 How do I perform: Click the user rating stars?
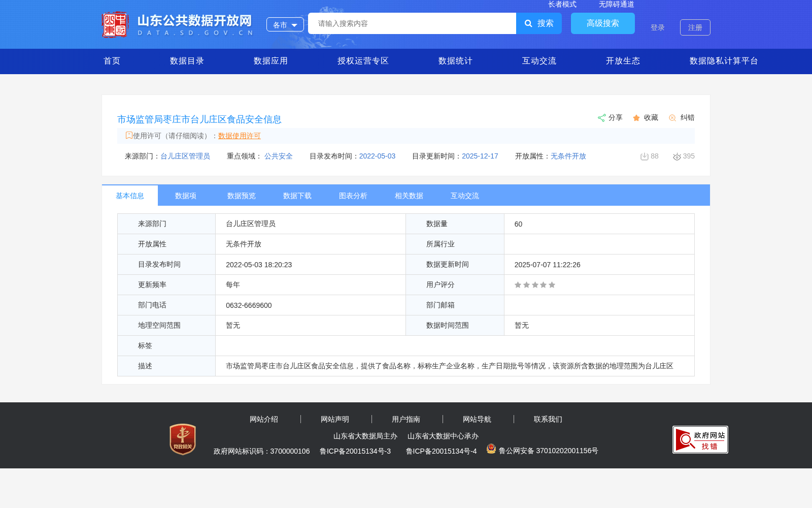tap(535, 285)
